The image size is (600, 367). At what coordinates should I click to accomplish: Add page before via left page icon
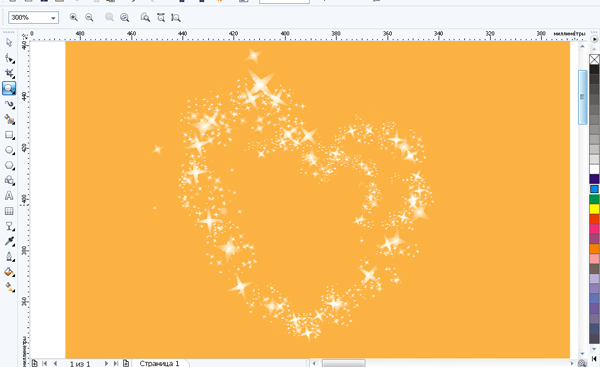(34, 363)
